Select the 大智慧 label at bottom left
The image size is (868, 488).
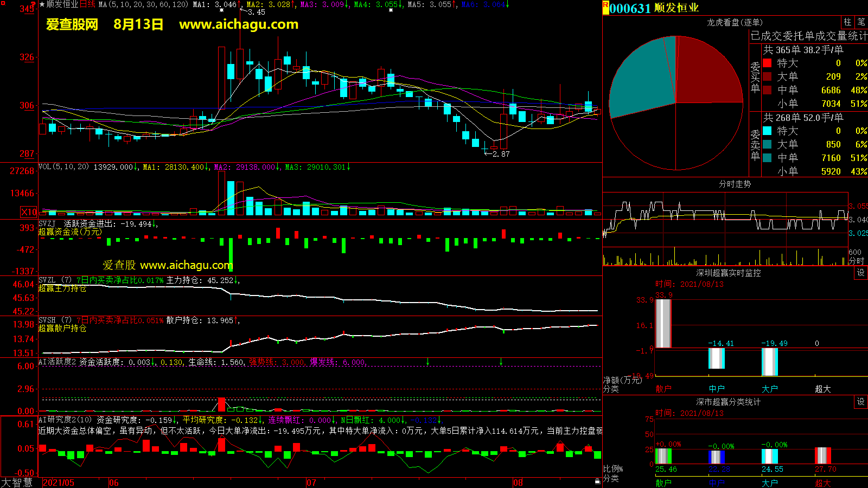pos(17,482)
